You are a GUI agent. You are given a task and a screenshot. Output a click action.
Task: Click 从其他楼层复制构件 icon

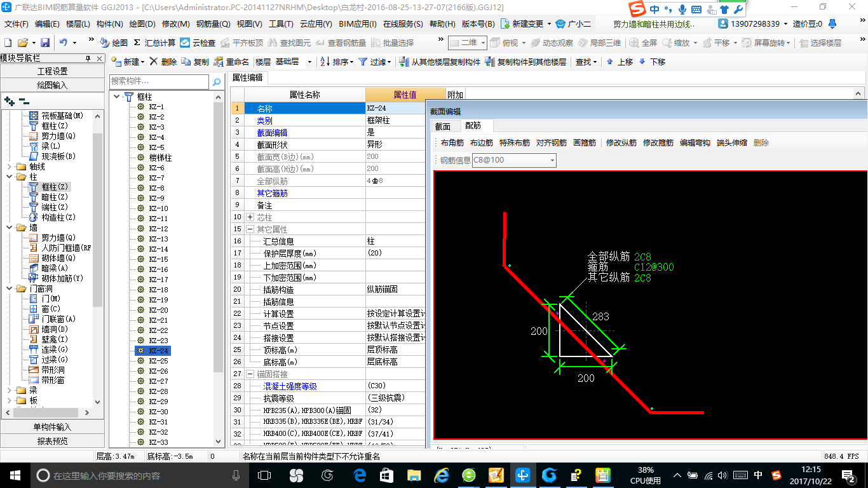tap(440, 62)
